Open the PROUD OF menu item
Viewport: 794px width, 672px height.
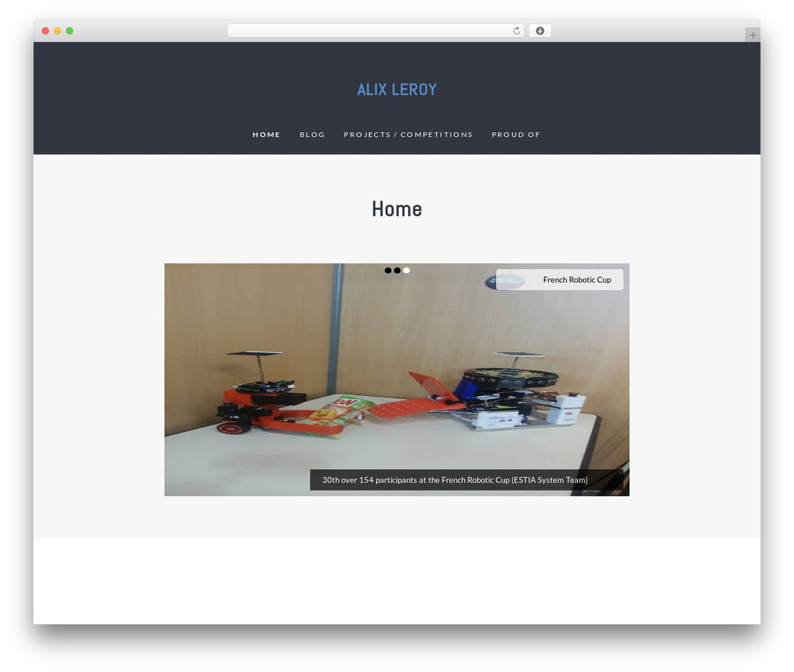click(x=516, y=135)
